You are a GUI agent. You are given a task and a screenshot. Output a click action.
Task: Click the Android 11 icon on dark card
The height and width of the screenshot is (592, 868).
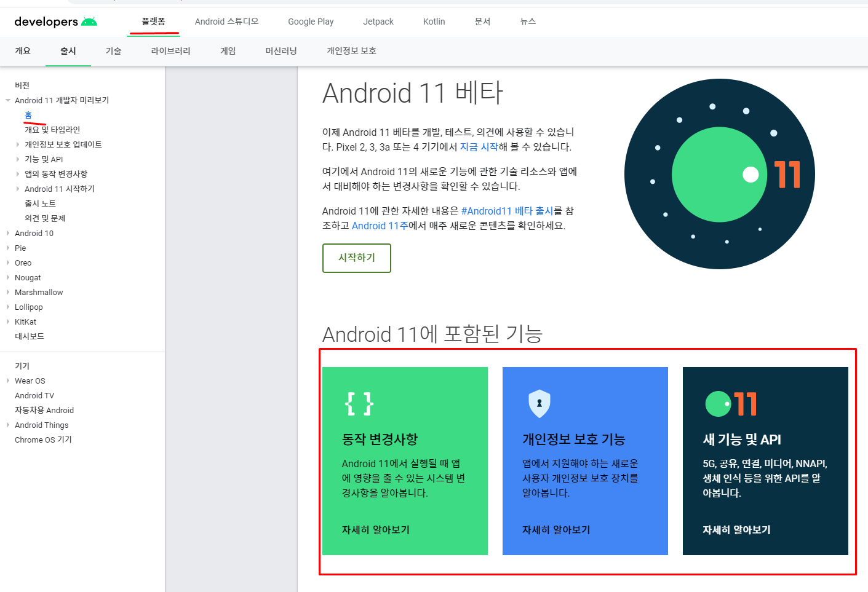tap(731, 404)
